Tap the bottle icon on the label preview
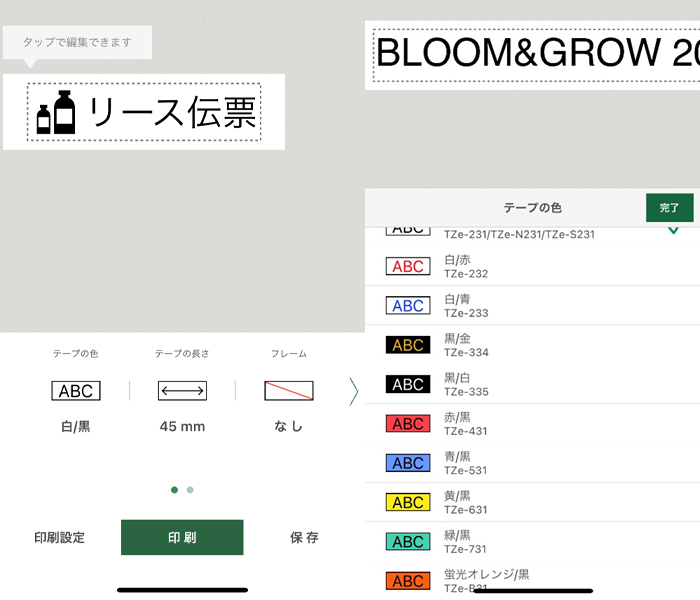The height and width of the screenshot is (600, 700). tap(56, 112)
